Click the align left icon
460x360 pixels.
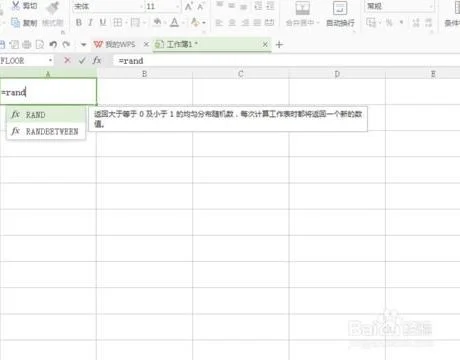pyautogui.click(x=219, y=23)
